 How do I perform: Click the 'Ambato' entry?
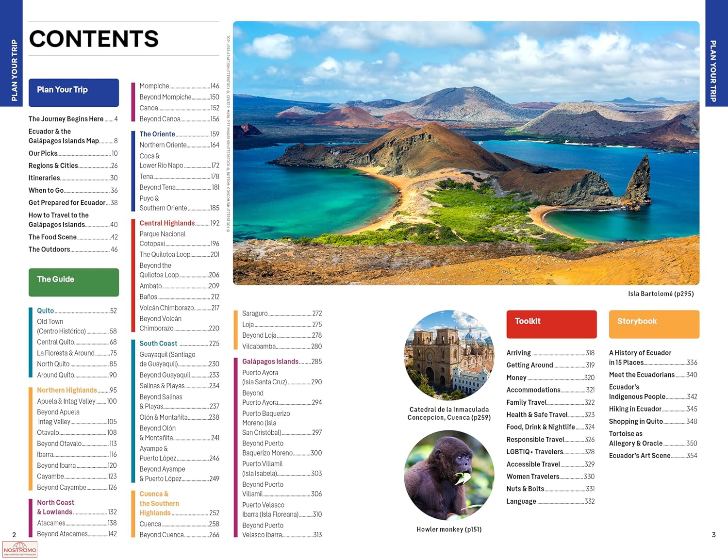[180, 286]
